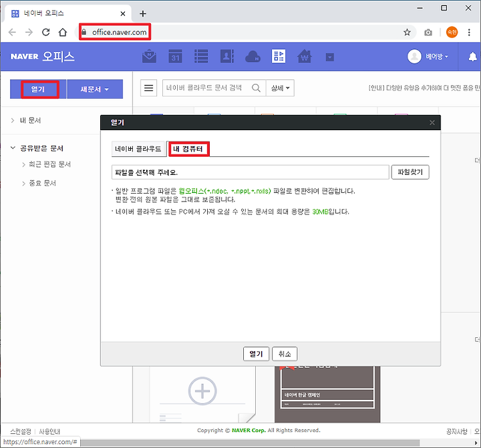This screenshot has height=448, width=481.
Task: Toggle the hamburger list menu button
Action: pyautogui.click(x=149, y=88)
